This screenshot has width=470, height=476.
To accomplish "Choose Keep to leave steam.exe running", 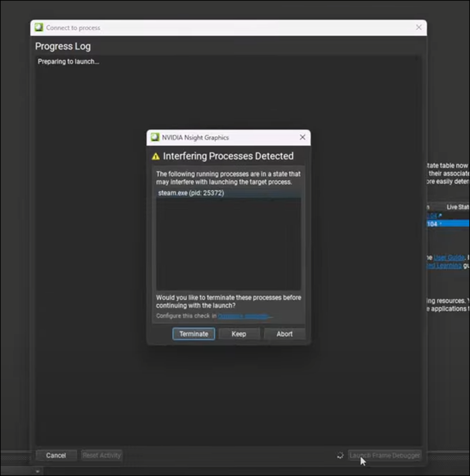I will [x=239, y=334].
